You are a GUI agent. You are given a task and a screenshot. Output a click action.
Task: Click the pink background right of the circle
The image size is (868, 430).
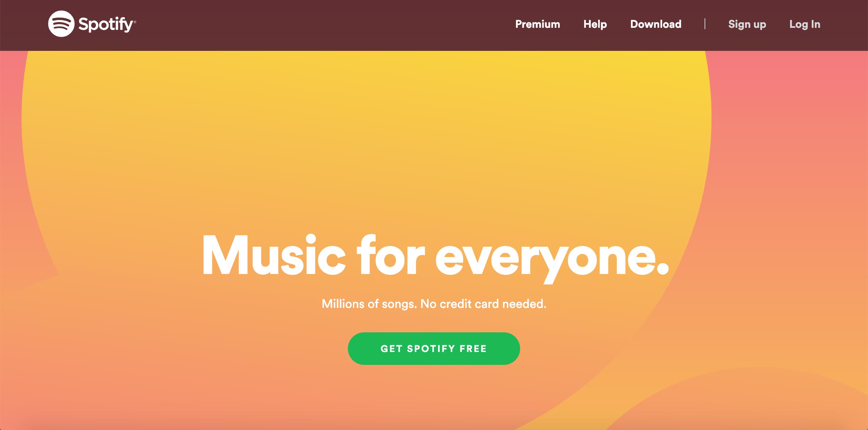790,136
